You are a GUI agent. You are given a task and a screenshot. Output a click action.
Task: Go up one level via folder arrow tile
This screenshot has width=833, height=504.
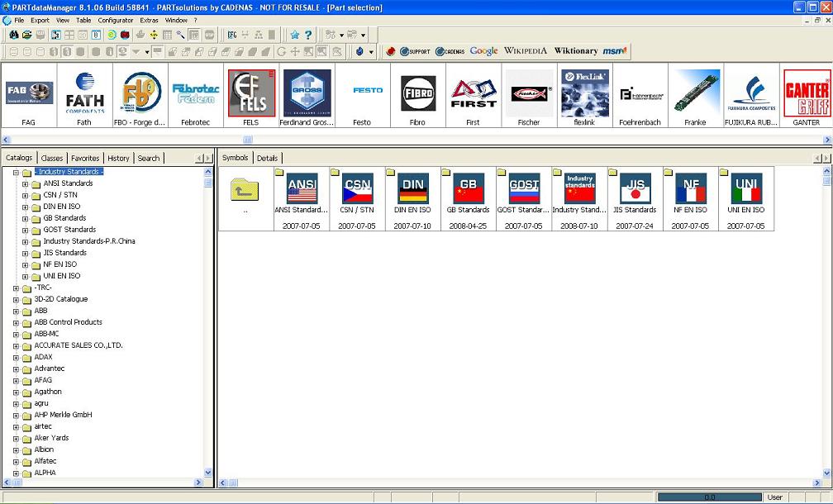click(245, 190)
